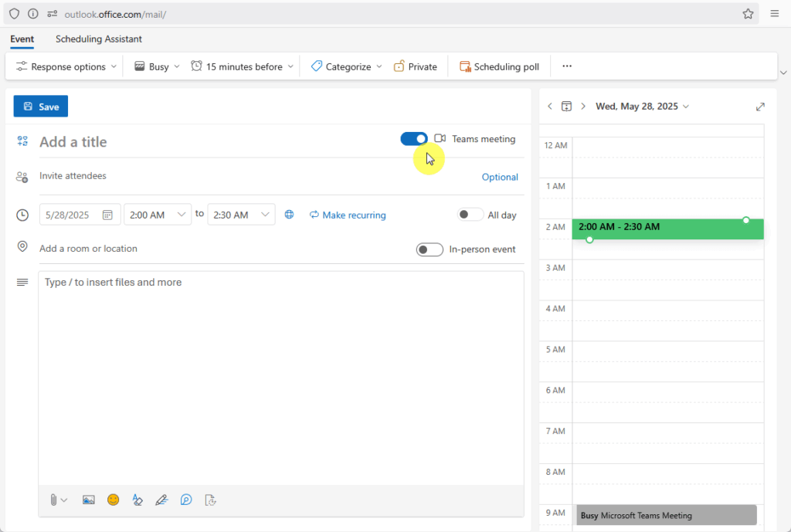
Task: Click the title suggestions icon beside Add a title
Action: pos(22,141)
